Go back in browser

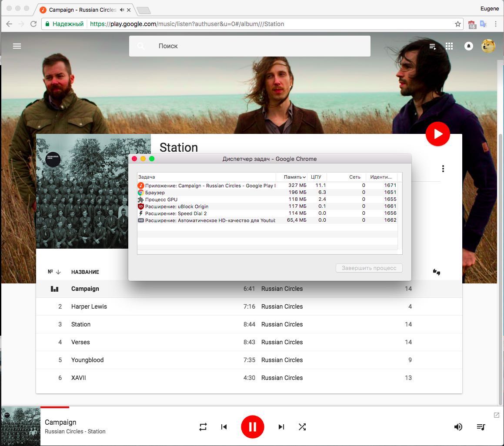coord(9,24)
